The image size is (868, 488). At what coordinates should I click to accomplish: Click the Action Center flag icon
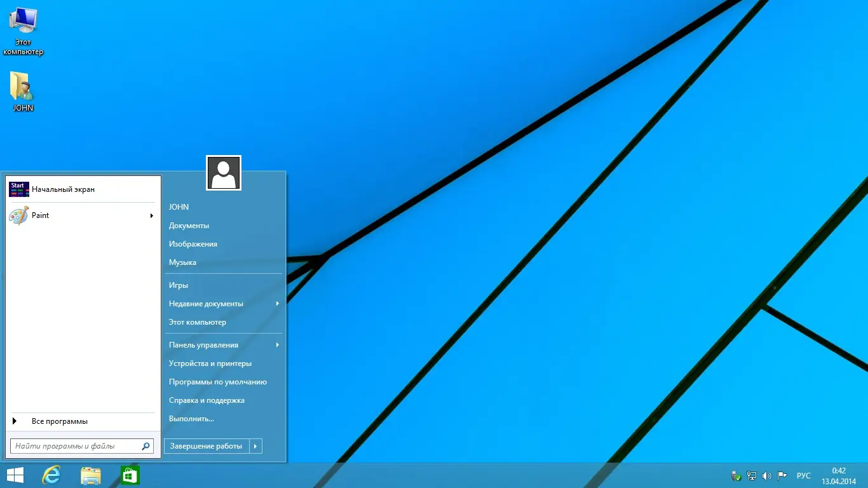[x=782, y=475]
